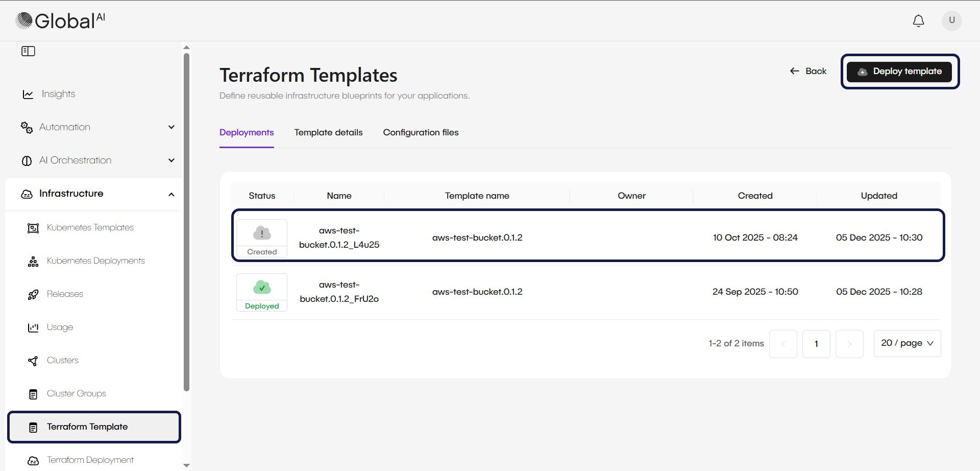Image resolution: width=980 pixels, height=471 pixels.
Task: Click the Created cloud status icon
Action: point(261,233)
